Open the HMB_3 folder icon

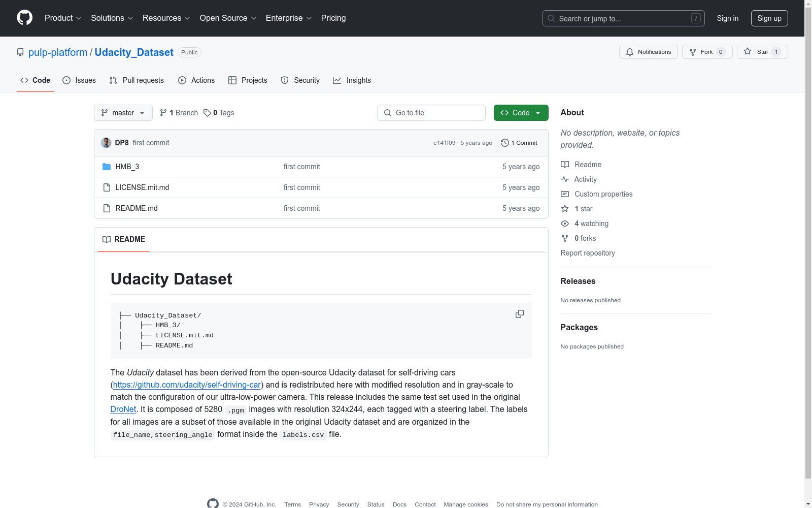coord(107,167)
